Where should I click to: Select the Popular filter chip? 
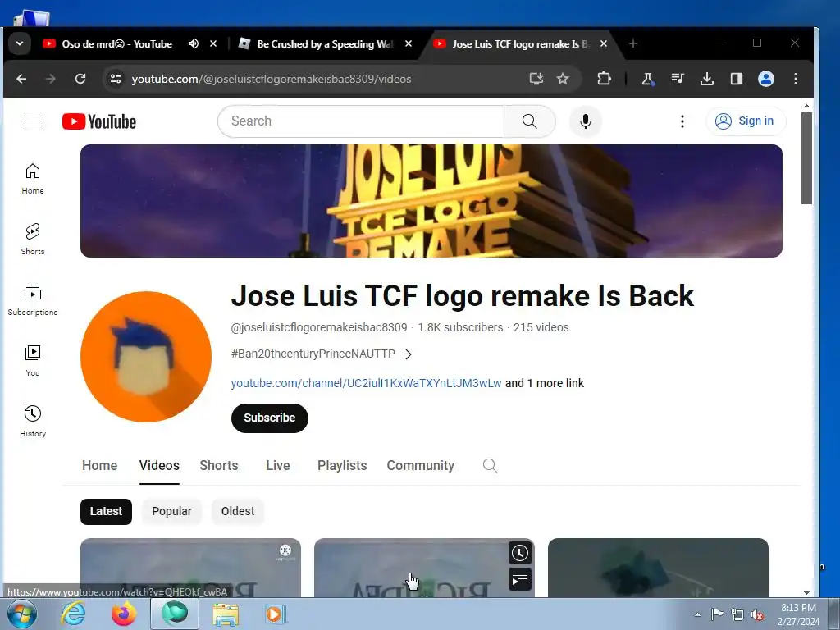[171, 511]
